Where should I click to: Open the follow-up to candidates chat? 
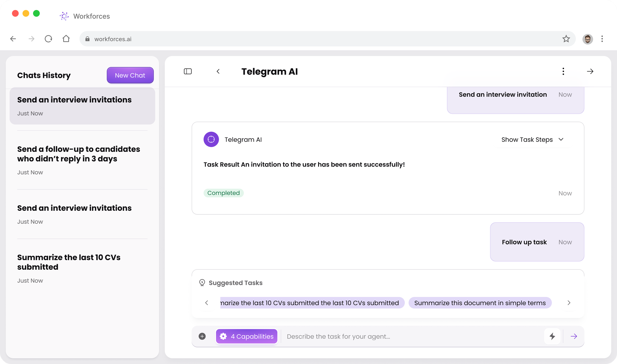coord(82,160)
